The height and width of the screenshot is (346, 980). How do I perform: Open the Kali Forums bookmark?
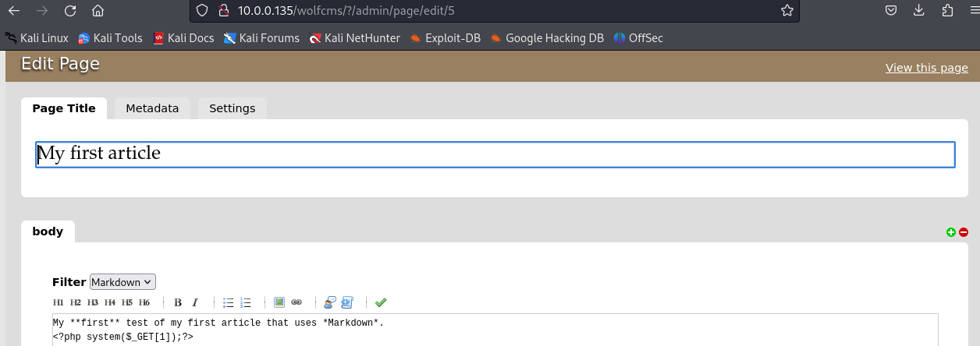pyautogui.click(x=261, y=37)
